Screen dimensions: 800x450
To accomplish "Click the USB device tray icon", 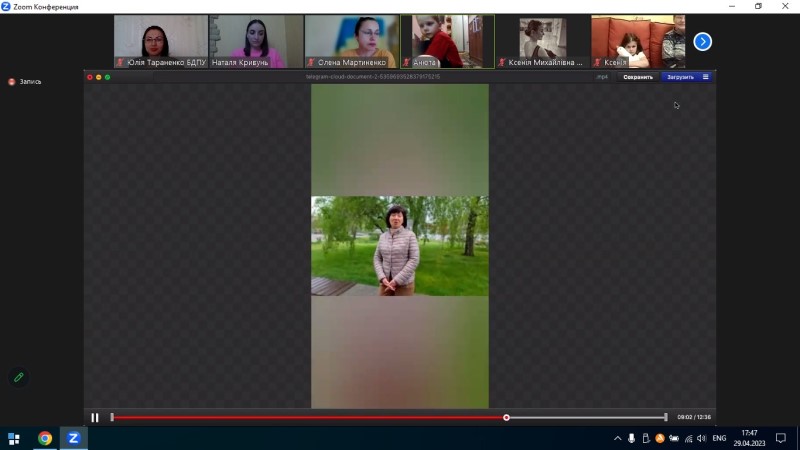I will point(646,438).
